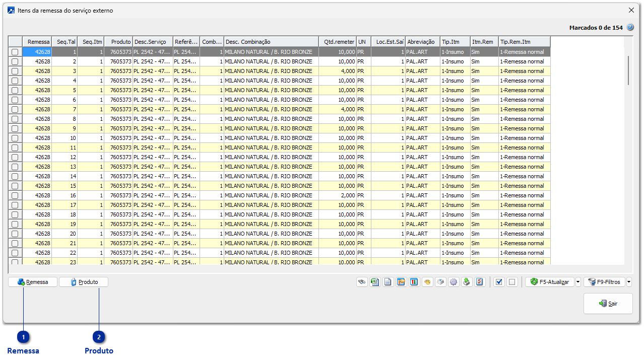The width and height of the screenshot is (644, 364).
Task: Open the gear settings icon
Action: [x=454, y=282]
